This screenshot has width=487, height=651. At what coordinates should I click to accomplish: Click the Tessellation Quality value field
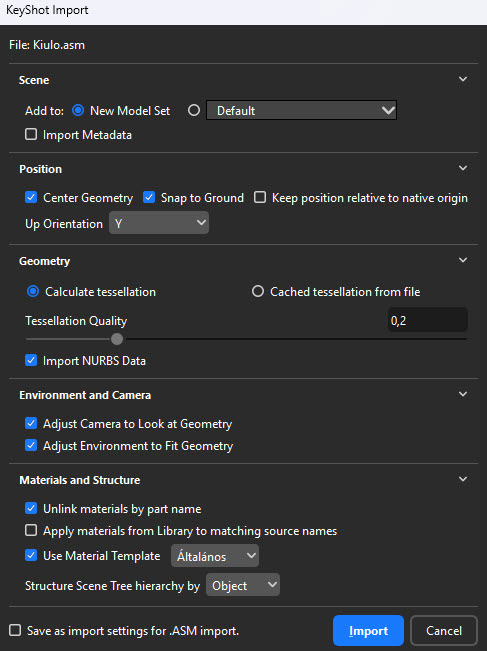coord(428,320)
